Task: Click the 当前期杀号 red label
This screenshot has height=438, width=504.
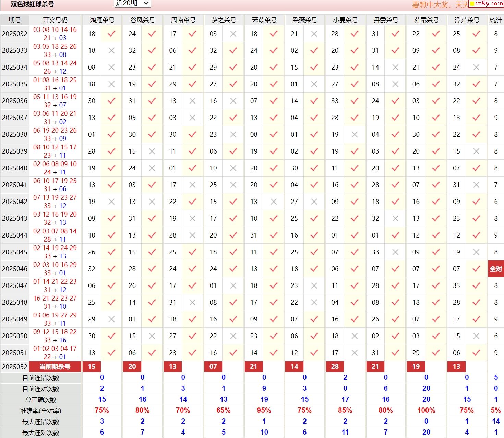Action: click(55, 367)
